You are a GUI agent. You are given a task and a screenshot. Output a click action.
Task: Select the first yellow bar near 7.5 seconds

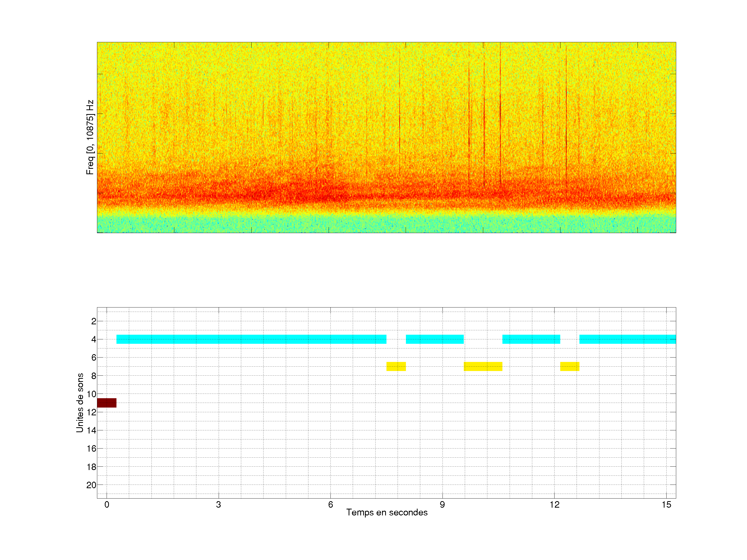pos(396,366)
